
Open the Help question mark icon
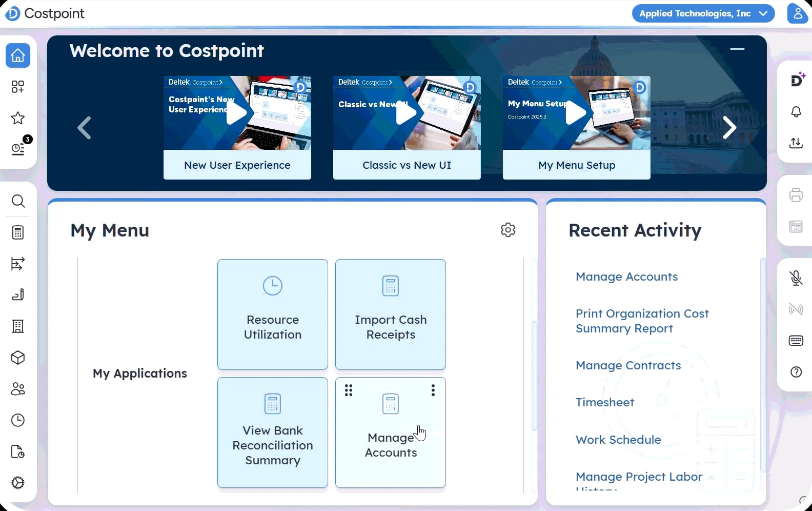coord(796,372)
